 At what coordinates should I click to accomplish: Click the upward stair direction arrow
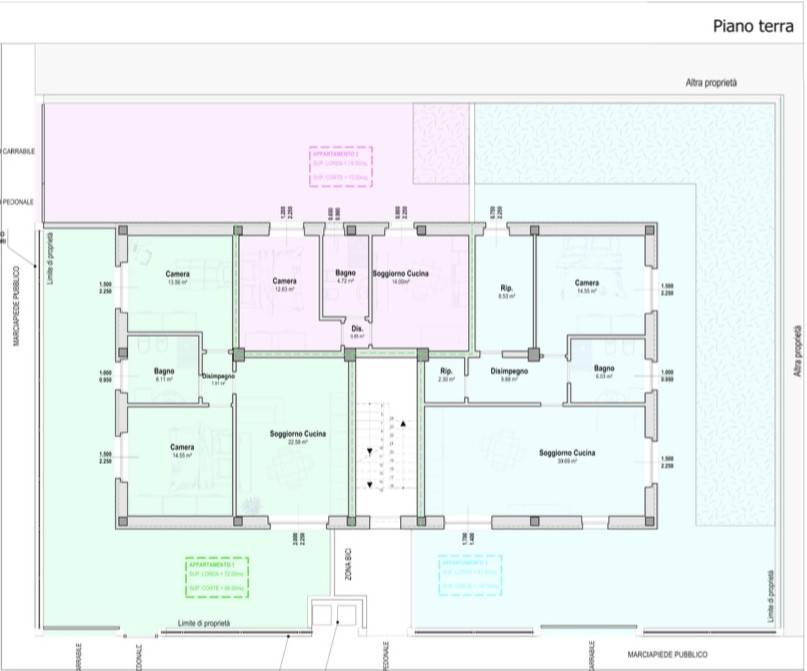(403, 424)
